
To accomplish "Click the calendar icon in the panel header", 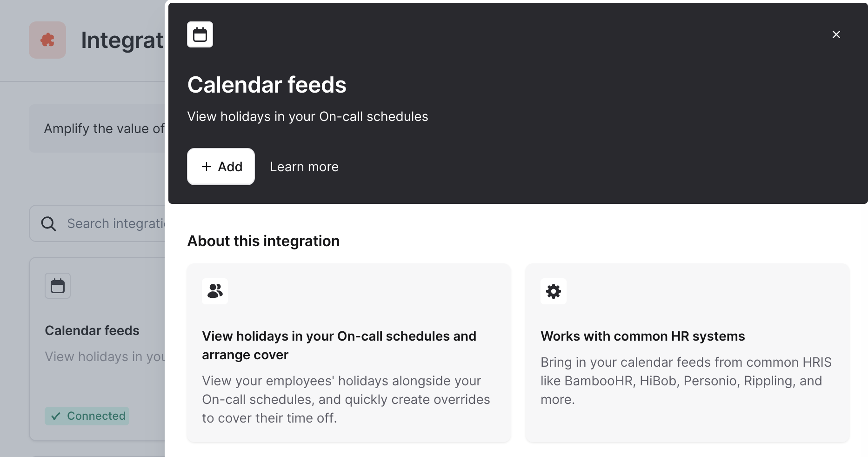I will point(200,34).
